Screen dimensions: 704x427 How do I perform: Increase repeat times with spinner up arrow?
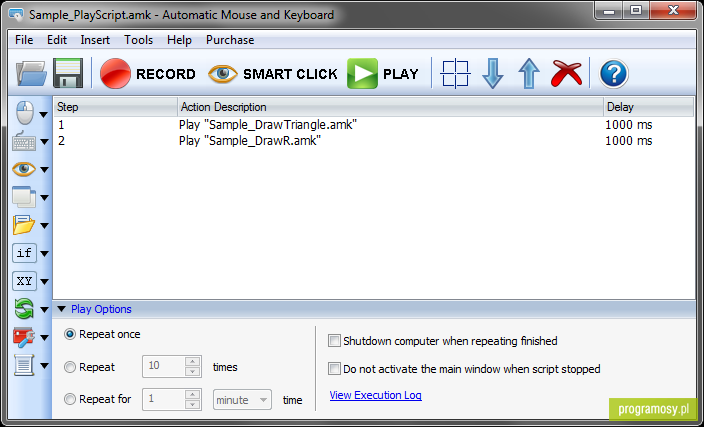pyautogui.click(x=193, y=361)
